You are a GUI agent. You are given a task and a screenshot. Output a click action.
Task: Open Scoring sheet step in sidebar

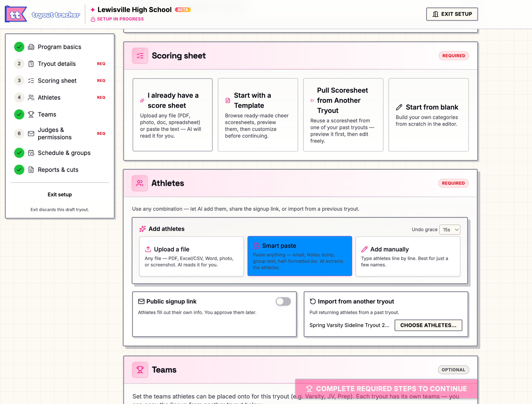point(60,81)
